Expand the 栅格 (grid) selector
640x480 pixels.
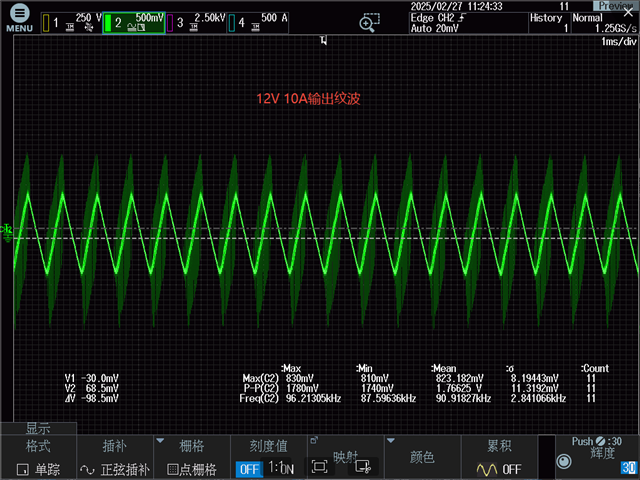(x=191, y=458)
